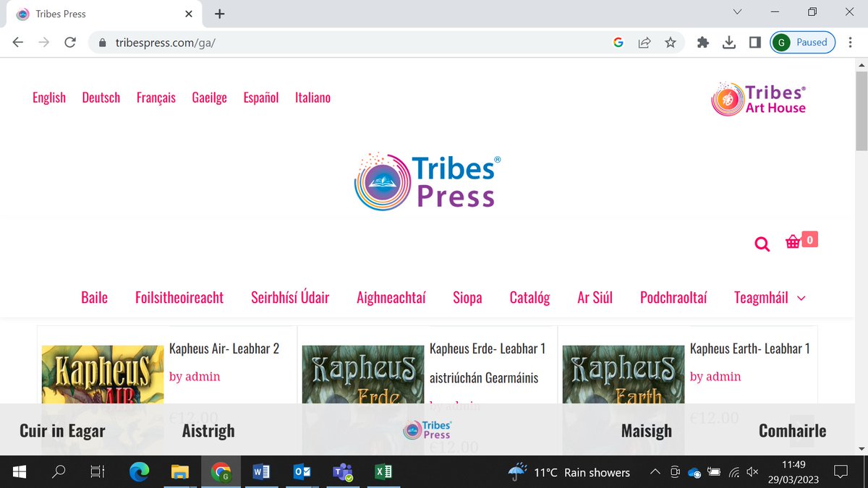The width and height of the screenshot is (868, 488).
Task: Open Windows taskbar search
Action: [x=59, y=472]
